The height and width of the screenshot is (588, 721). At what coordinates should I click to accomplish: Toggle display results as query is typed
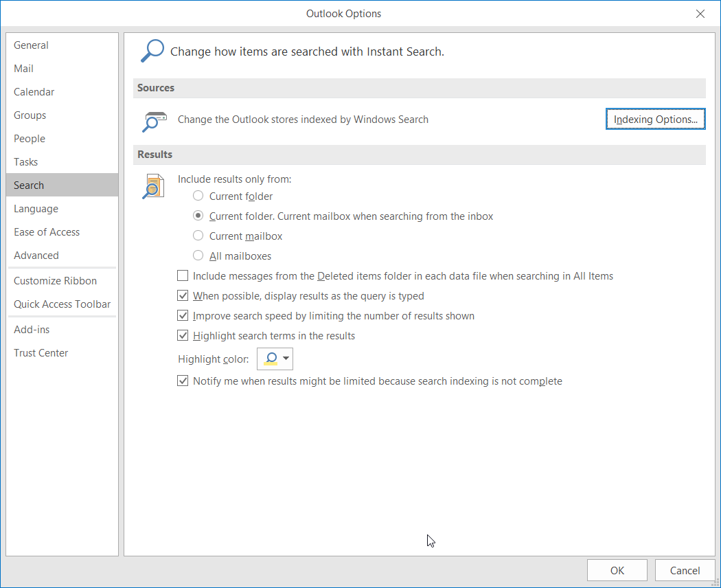pyautogui.click(x=183, y=295)
